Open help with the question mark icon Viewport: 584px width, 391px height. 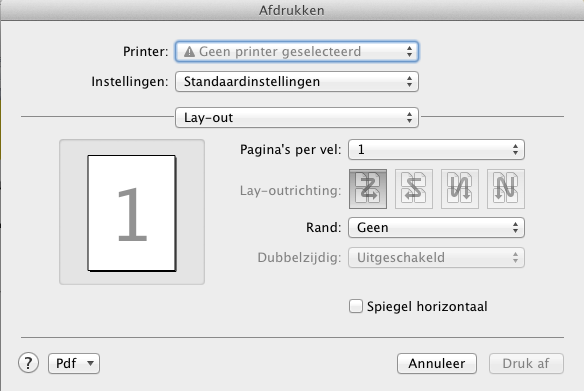(28, 363)
